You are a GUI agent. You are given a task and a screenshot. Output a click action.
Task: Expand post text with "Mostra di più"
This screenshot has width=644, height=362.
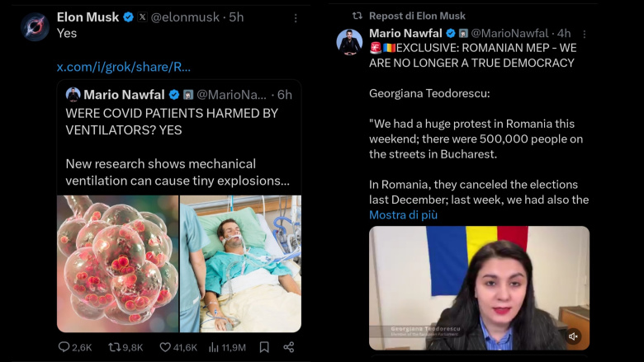[403, 215]
